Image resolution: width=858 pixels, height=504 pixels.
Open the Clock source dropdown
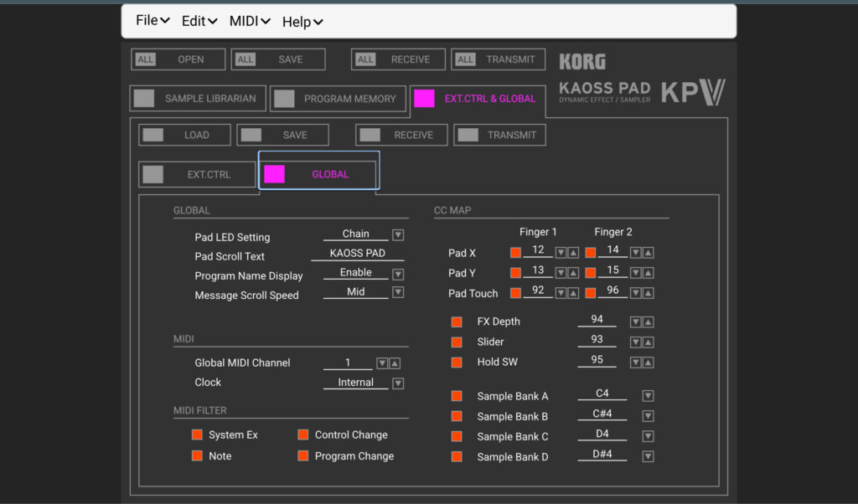coord(398,382)
